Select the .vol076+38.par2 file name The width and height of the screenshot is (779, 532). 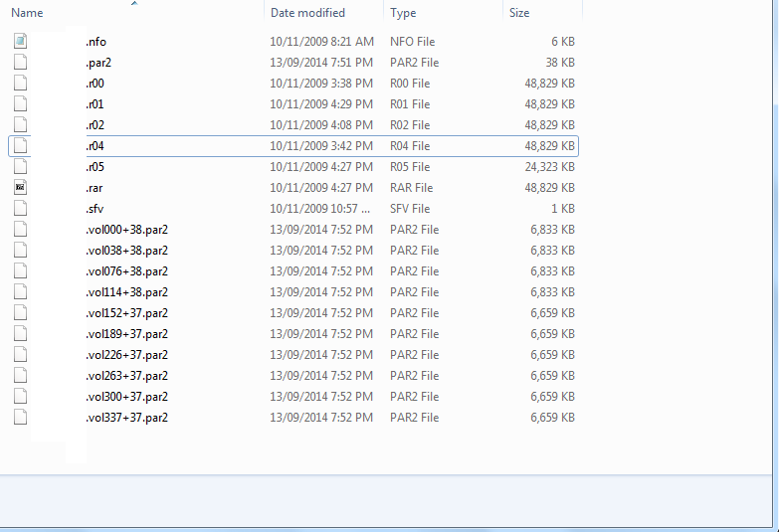(x=126, y=271)
